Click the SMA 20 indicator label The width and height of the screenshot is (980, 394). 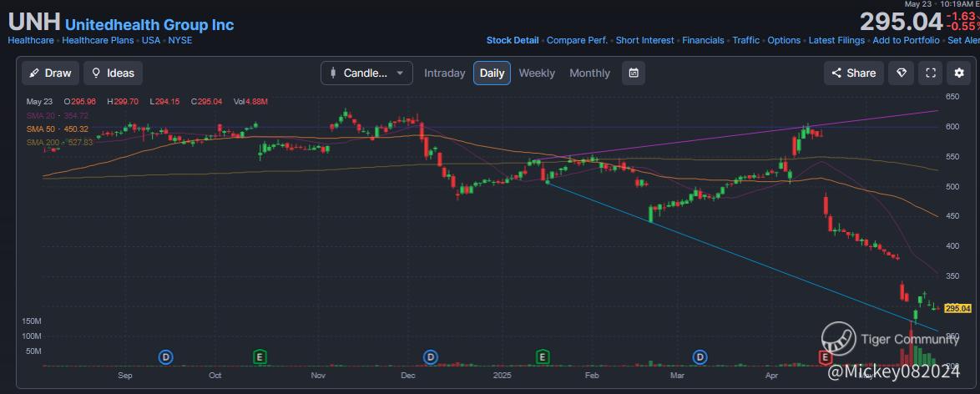pos(57,116)
